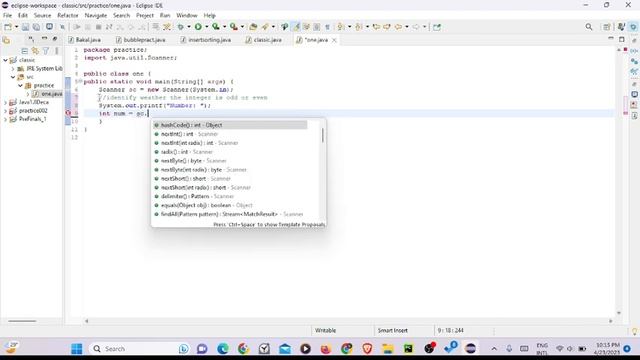
Task: Switch to the Debug perspective icon
Action: click(633, 27)
